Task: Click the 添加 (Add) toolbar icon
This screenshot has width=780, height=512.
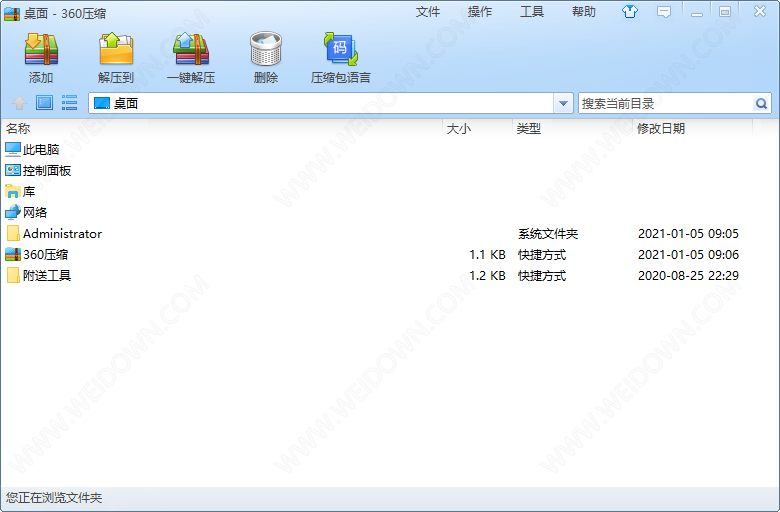Action: point(41,49)
